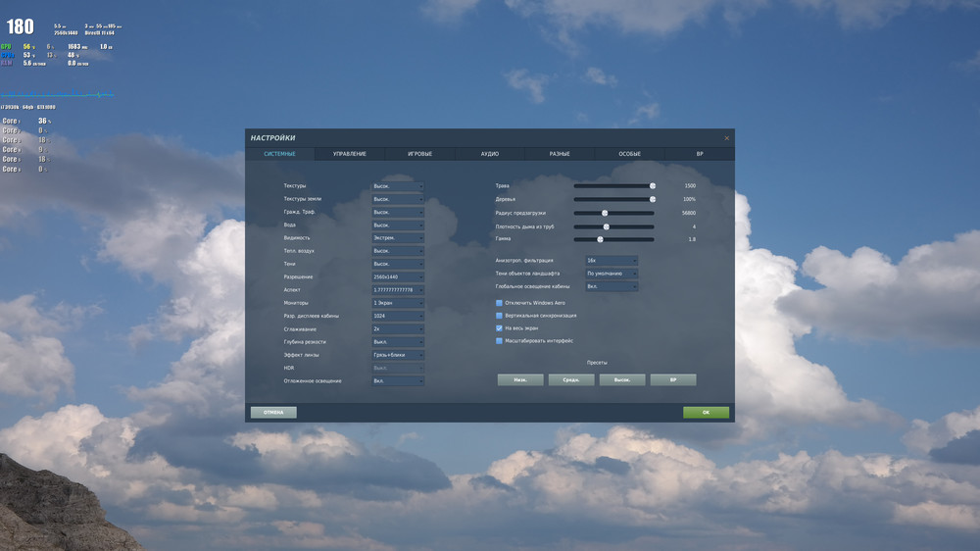Open Разр. дисплеев кабины dropdown showing 1024

tap(398, 316)
